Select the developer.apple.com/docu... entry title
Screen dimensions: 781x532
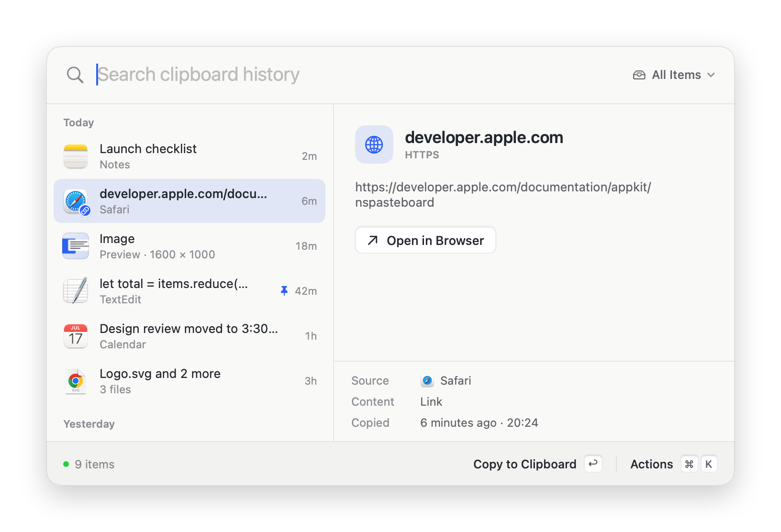(183, 194)
